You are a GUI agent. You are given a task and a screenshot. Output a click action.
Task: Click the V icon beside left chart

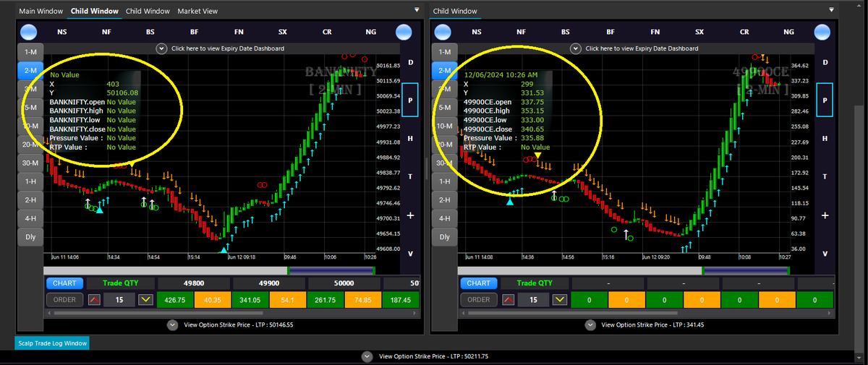pyautogui.click(x=410, y=254)
